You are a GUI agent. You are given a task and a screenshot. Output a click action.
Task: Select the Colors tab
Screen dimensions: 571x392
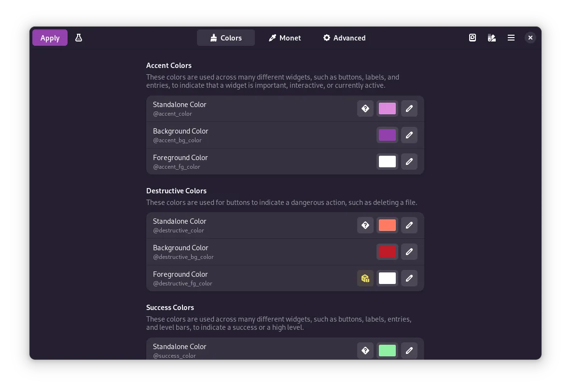pyautogui.click(x=225, y=38)
